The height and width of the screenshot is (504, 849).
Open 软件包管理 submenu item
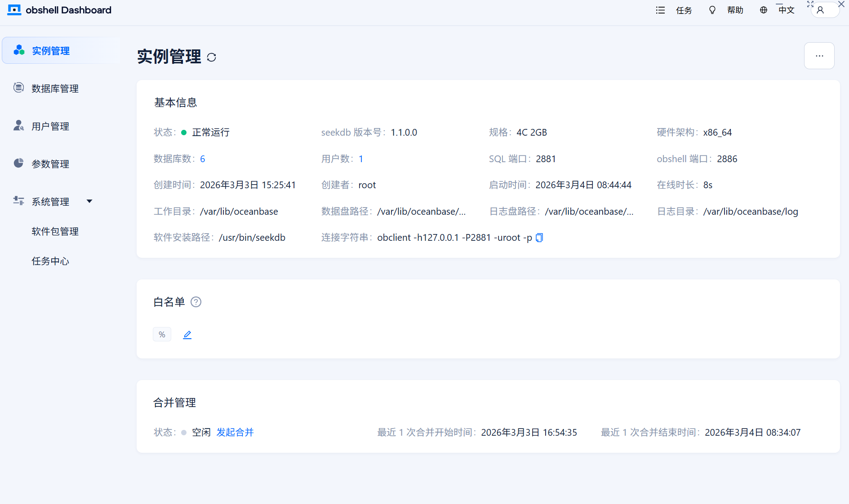click(x=55, y=231)
